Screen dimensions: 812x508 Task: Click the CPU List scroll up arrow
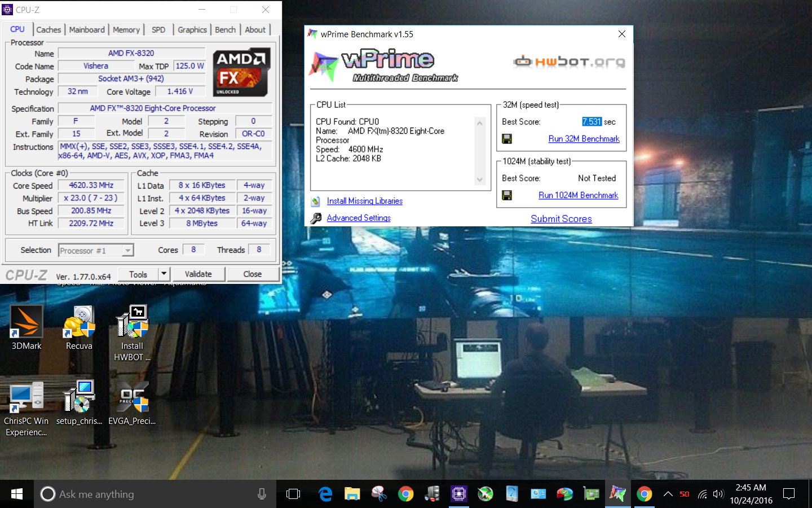[x=480, y=123]
